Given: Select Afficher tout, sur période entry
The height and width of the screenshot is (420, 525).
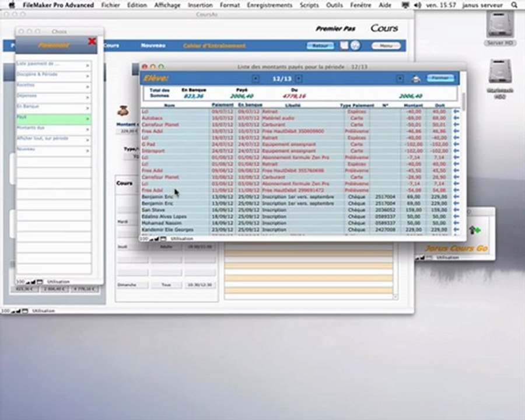Looking at the screenshot, I should pos(54,141).
